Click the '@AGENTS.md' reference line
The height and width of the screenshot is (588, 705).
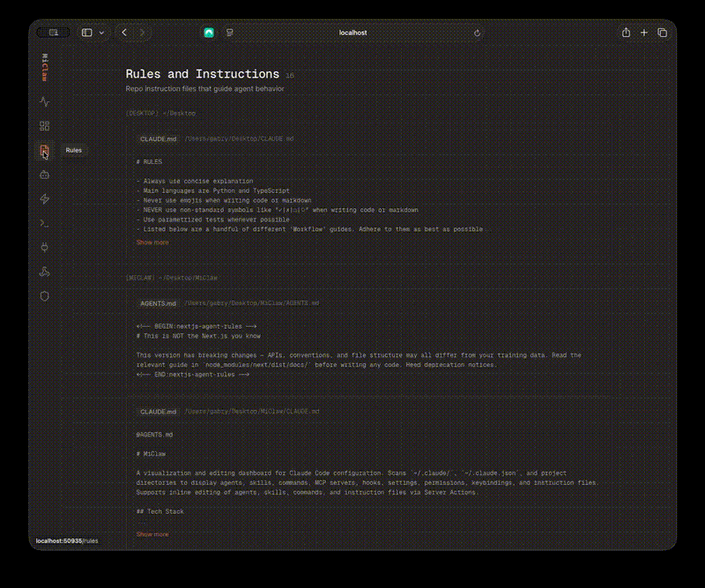pos(154,435)
